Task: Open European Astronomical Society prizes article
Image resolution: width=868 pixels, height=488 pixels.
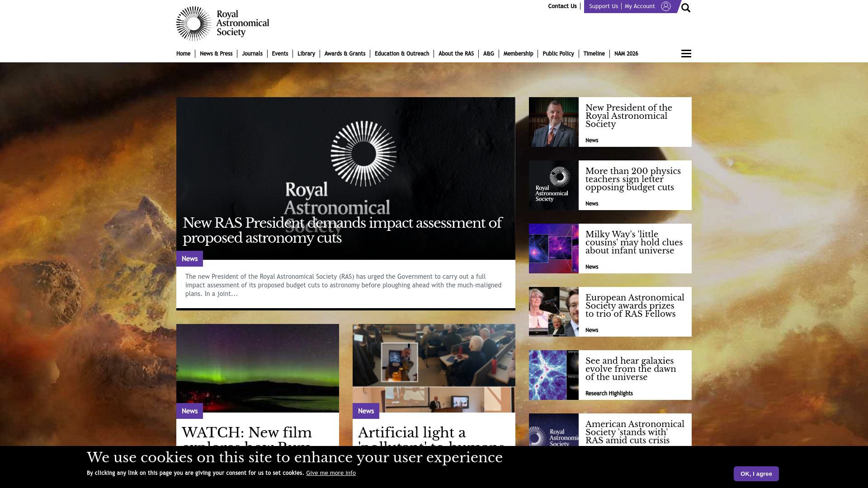Action: pos(635,306)
